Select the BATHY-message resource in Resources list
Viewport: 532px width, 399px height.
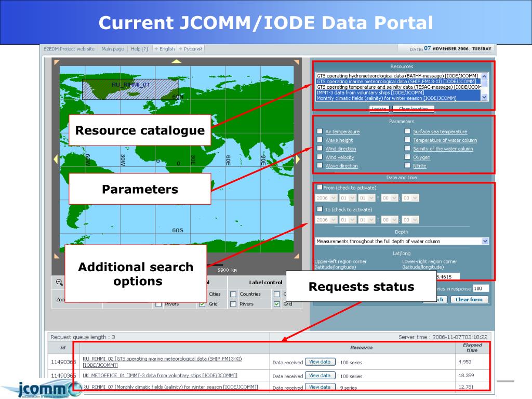(x=398, y=76)
